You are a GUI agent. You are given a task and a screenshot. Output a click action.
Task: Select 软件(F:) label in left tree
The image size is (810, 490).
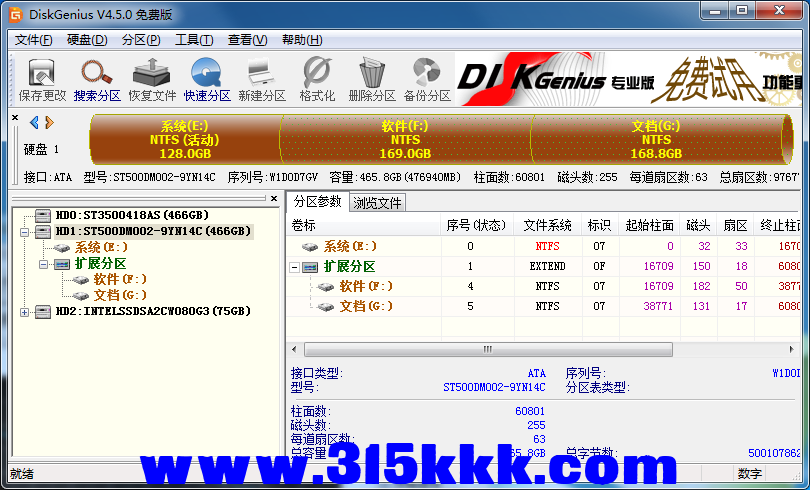120,280
